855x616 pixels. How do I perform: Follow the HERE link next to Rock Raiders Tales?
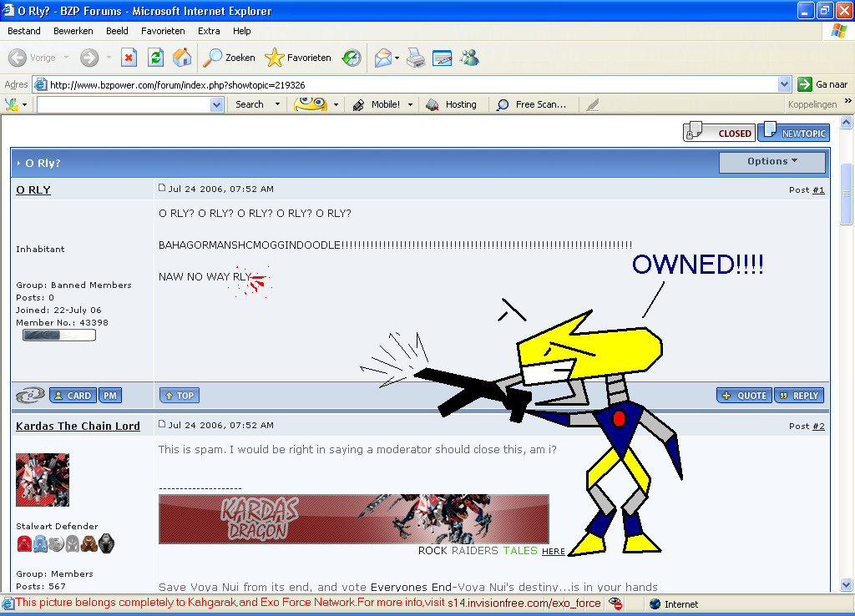click(554, 552)
